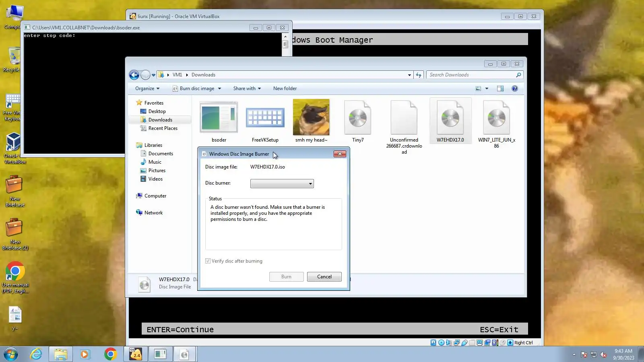
Task: Open Windows Explorer from the taskbar
Action: tap(61, 354)
